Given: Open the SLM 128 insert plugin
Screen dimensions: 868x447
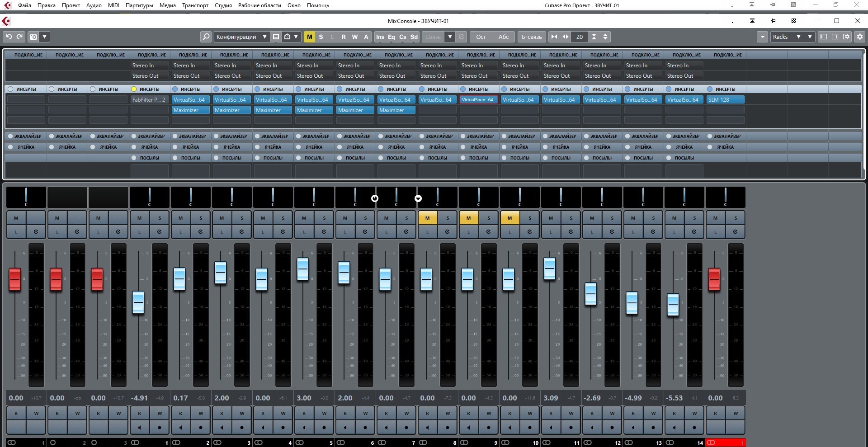Looking at the screenshot, I should click(x=725, y=99).
